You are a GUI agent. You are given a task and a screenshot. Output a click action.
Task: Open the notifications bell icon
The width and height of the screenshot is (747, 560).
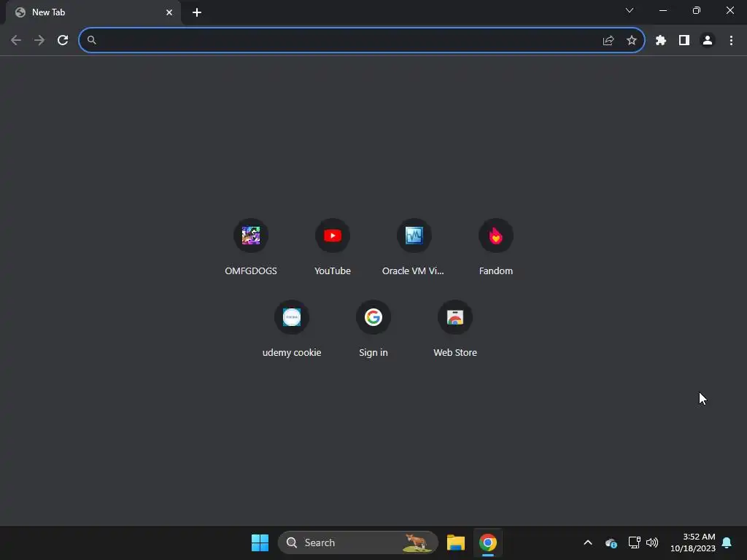tap(727, 542)
